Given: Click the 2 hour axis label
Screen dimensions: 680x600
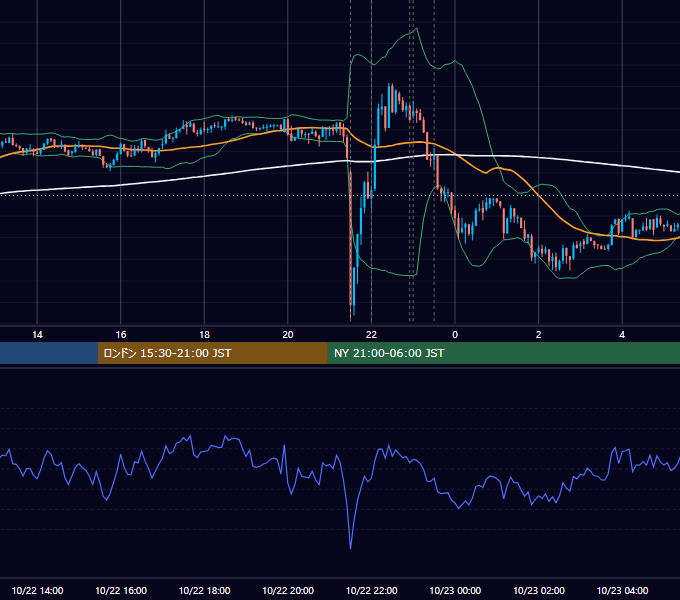Looking at the screenshot, I should [539, 335].
